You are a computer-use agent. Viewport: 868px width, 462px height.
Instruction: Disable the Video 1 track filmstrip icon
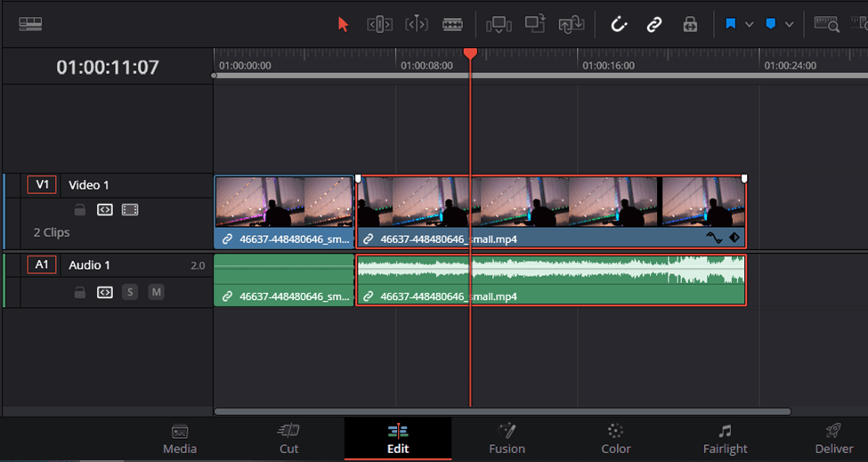pyautogui.click(x=130, y=210)
